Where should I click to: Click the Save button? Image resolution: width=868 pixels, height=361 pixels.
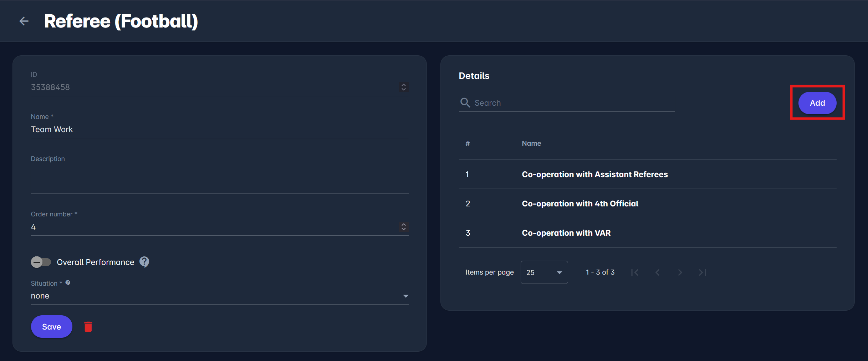[x=51, y=327]
